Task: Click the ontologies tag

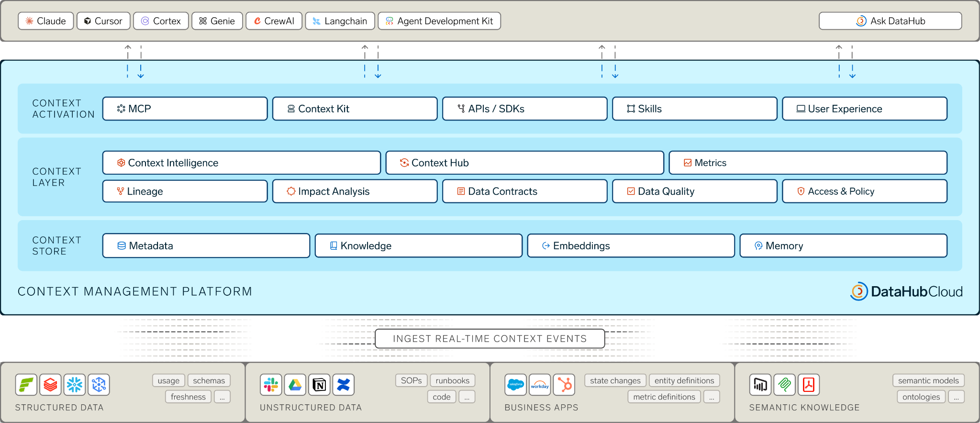Action: point(922,397)
